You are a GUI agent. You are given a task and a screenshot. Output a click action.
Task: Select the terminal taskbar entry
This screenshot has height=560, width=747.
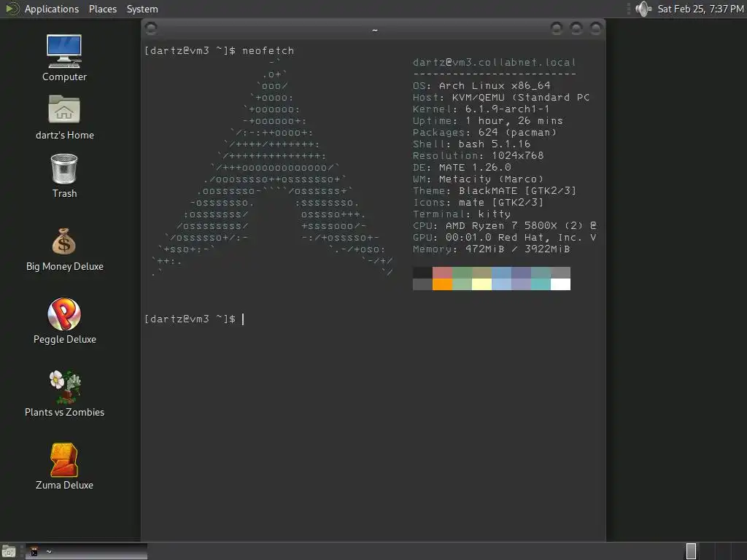pyautogui.click(x=86, y=551)
